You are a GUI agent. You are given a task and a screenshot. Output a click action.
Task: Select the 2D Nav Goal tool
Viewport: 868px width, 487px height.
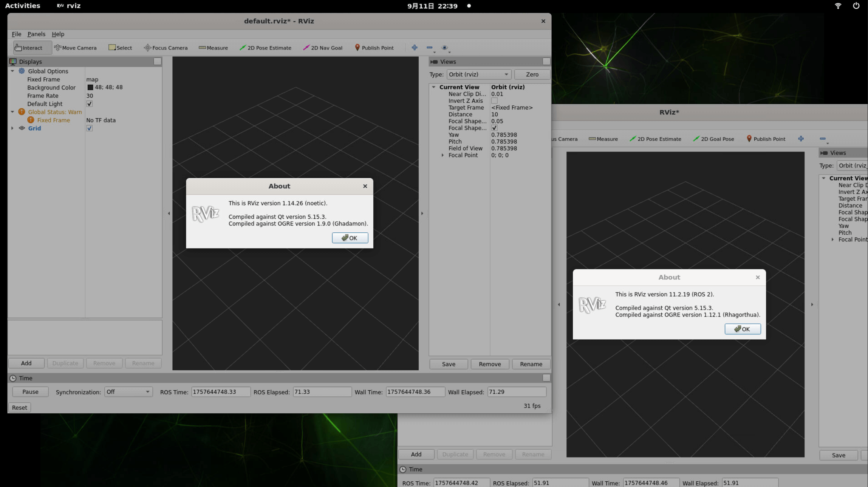(x=322, y=48)
